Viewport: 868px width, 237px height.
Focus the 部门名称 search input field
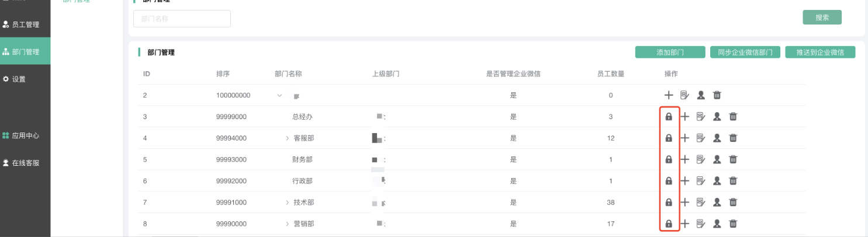(x=182, y=19)
